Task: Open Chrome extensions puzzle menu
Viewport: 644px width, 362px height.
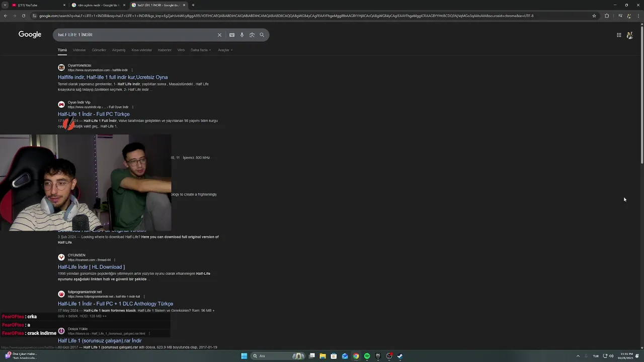Action: [x=607, y=16]
